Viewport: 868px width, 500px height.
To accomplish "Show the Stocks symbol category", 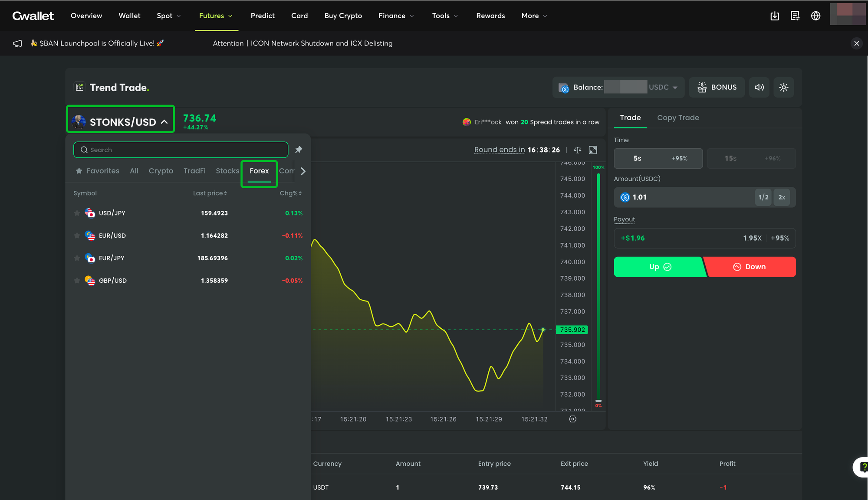I will tap(227, 171).
